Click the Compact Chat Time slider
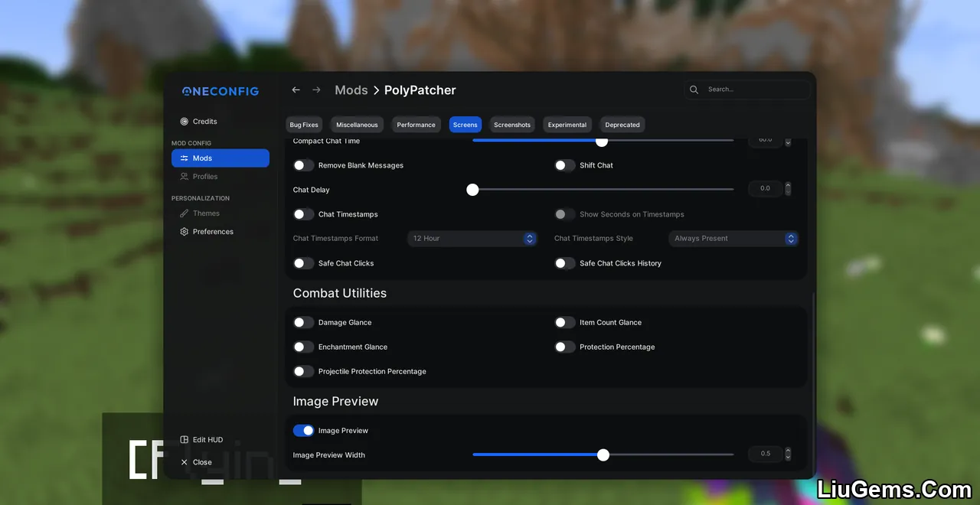This screenshot has height=505, width=980. [x=603, y=141]
